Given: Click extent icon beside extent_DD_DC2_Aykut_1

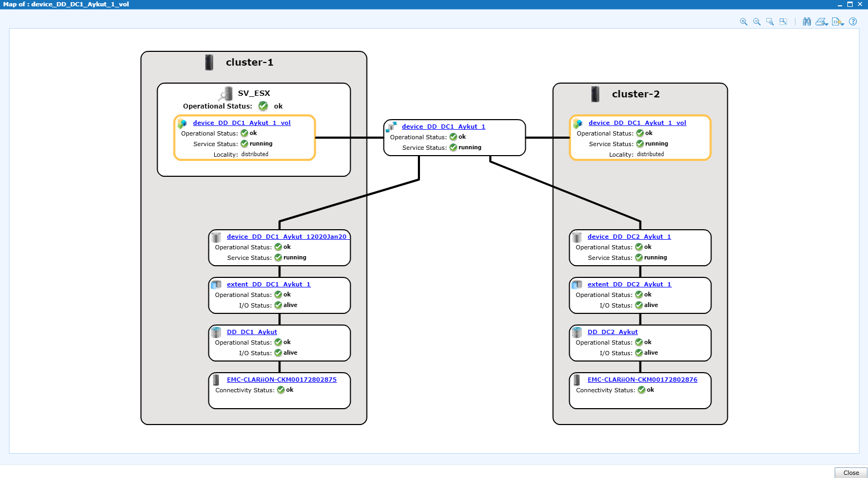Looking at the screenshot, I should (577, 285).
